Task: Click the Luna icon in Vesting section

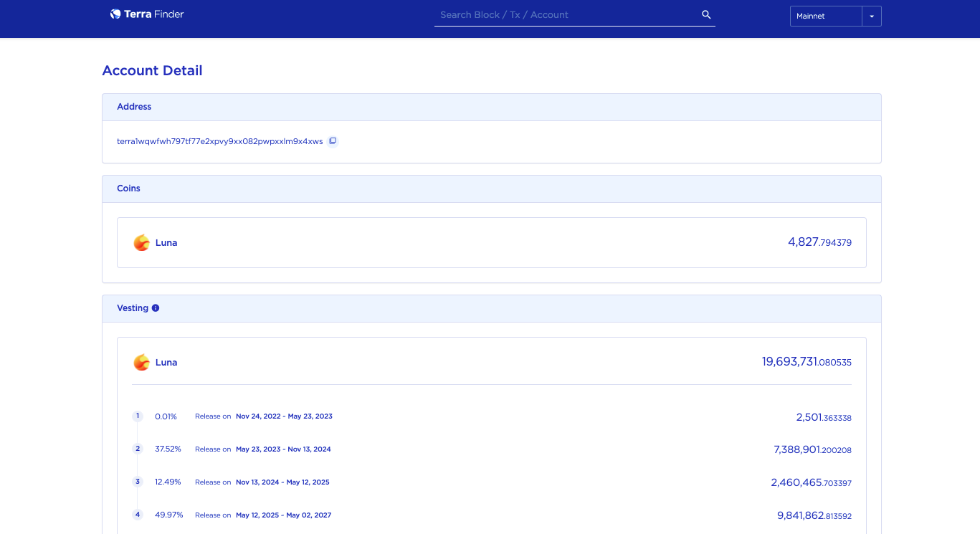Action: click(142, 363)
